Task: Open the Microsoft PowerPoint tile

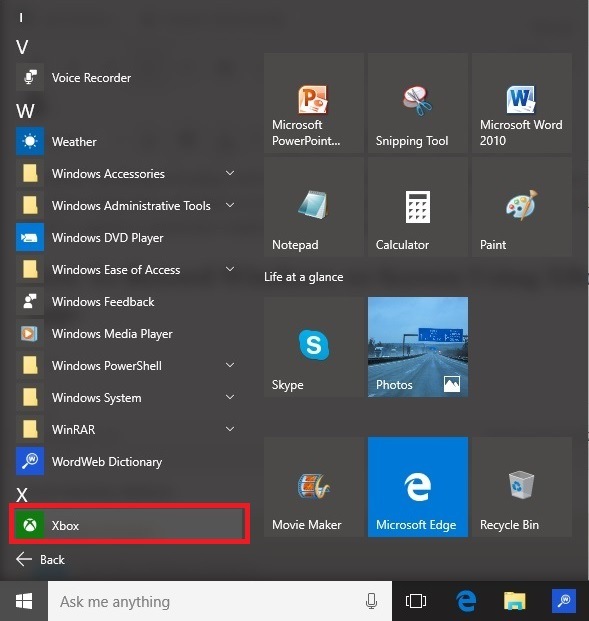Action: click(314, 103)
